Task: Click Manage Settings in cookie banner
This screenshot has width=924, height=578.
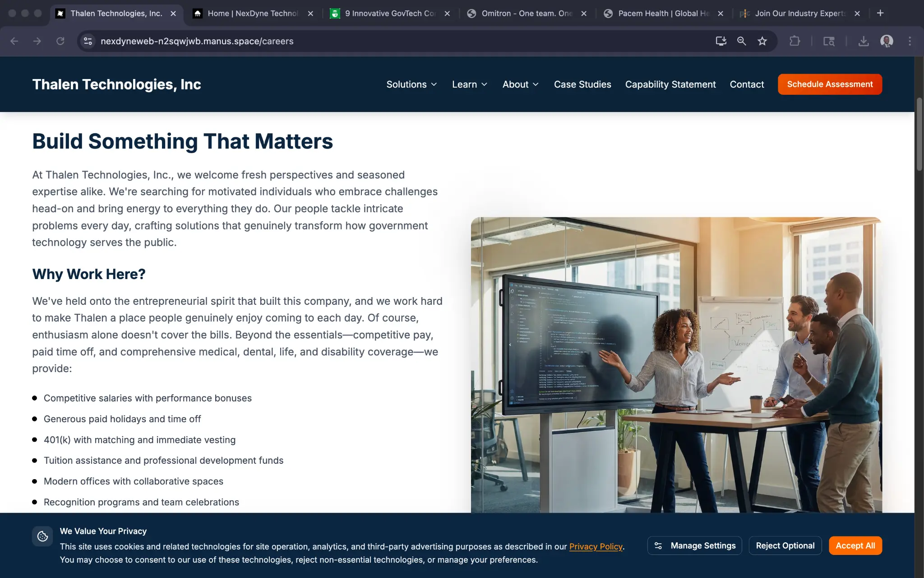Action: [694, 545]
